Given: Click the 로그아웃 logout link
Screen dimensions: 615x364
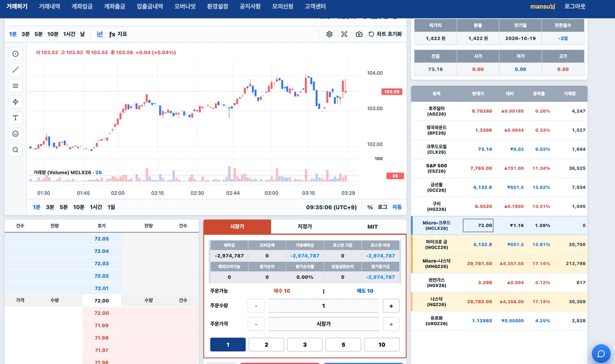Looking at the screenshot, I should [575, 7].
